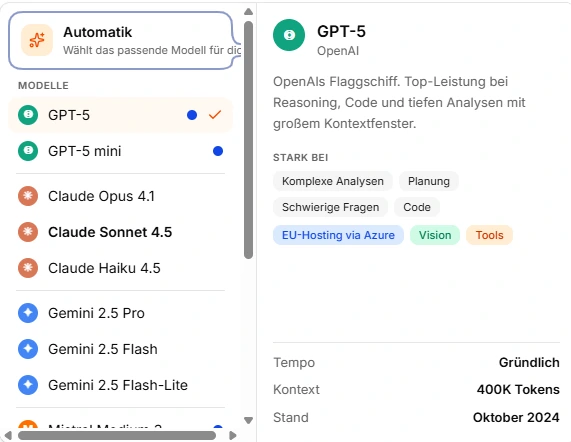Click the model list vertical scrollbar thumb
This screenshot has height=442, width=571.
click(248, 140)
